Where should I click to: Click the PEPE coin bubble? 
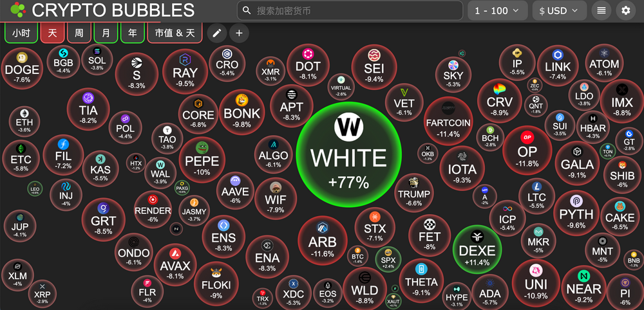pos(202,161)
